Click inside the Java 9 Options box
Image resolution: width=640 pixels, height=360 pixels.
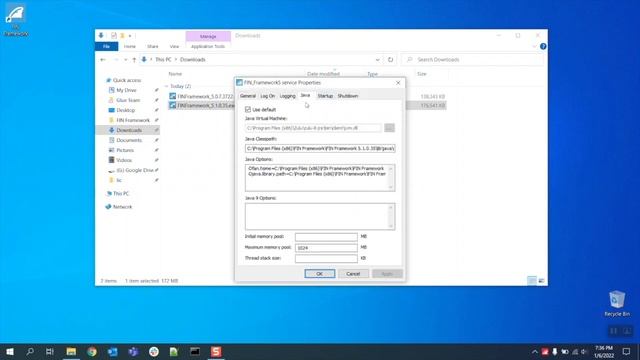tap(320, 216)
